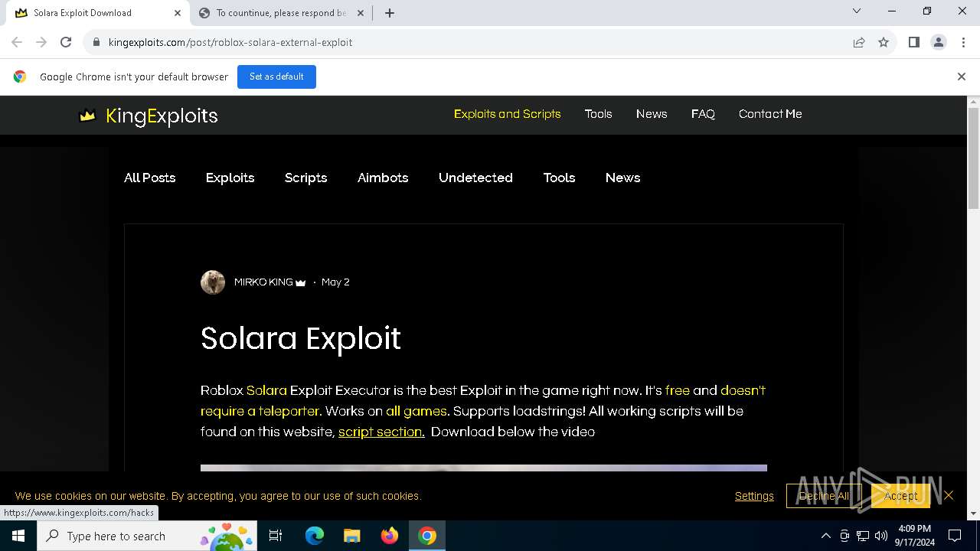This screenshot has width=980, height=551.
Task: Show hidden system tray icons
Action: (x=825, y=536)
